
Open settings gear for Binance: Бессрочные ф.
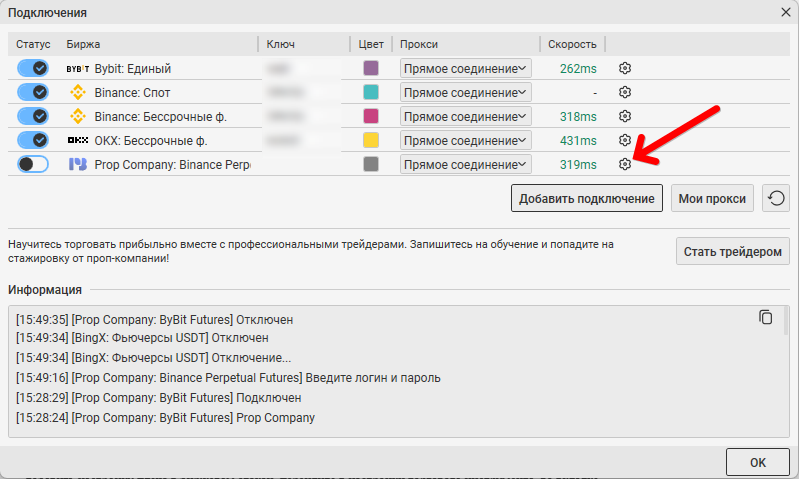[x=625, y=116]
